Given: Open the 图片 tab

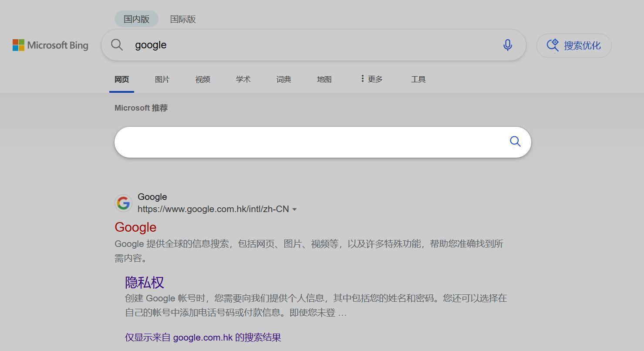Looking at the screenshot, I should [162, 79].
